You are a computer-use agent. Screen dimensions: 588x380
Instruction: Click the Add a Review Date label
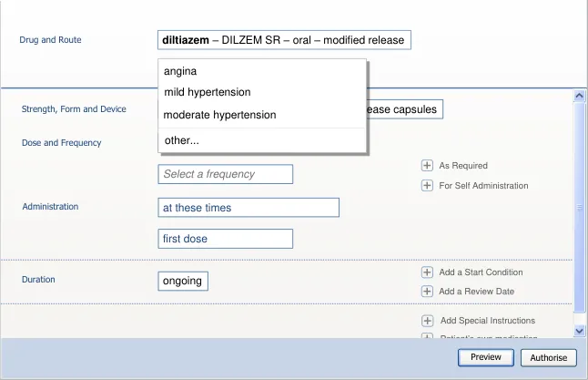pos(476,292)
